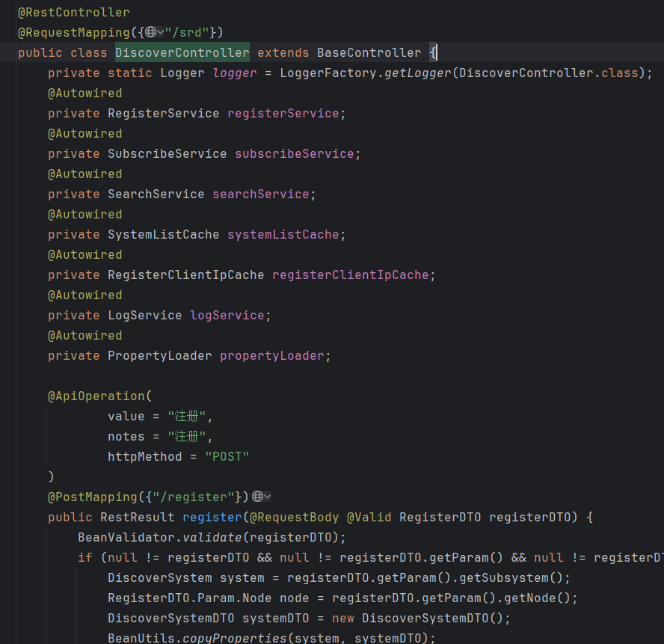The width and height of the screenshot is (664, 644).
Task: Click the @RestController annotation
Action: click(74, 12)
